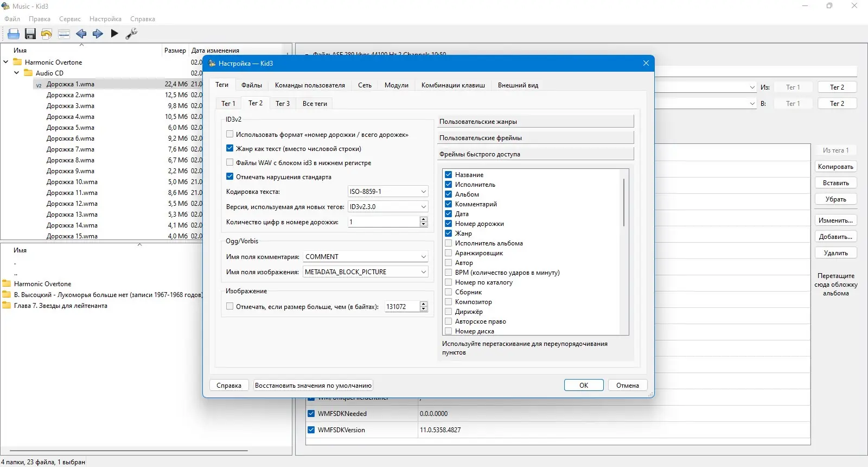Click folder icon of В. Высоцкий directory
Image resolution: width=868 pixels, height=467 pixels.
pyautogui.click(x=7, y=294)
